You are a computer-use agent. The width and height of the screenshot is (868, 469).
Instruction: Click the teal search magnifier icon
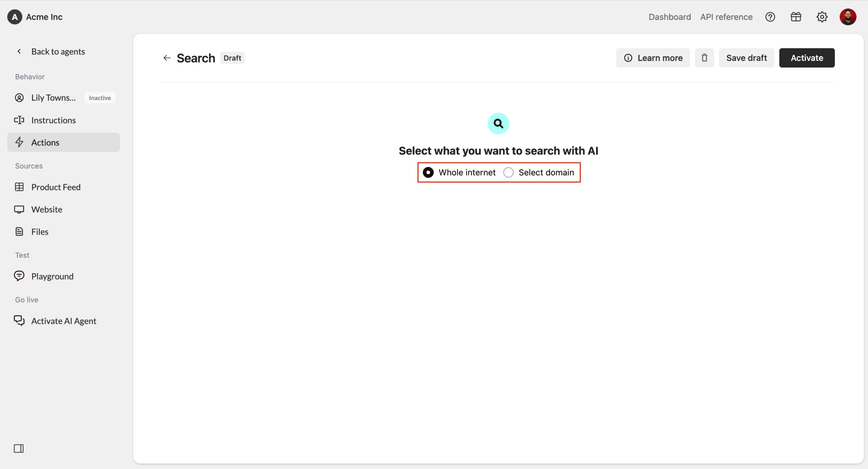(x=498, y=124)
